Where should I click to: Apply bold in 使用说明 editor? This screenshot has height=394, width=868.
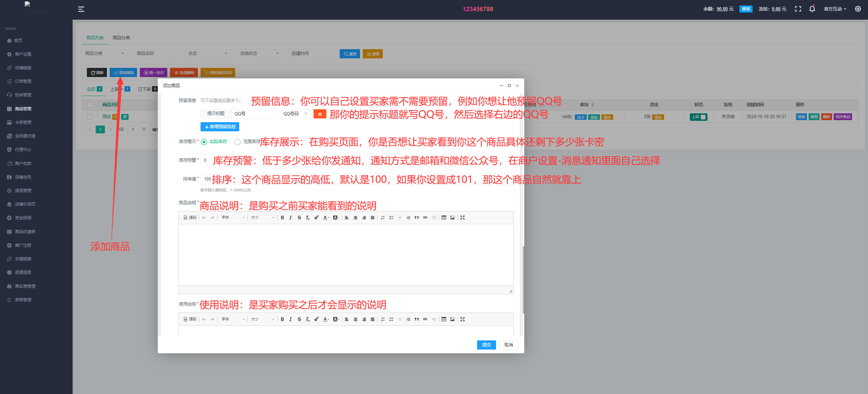coord(282,319)
